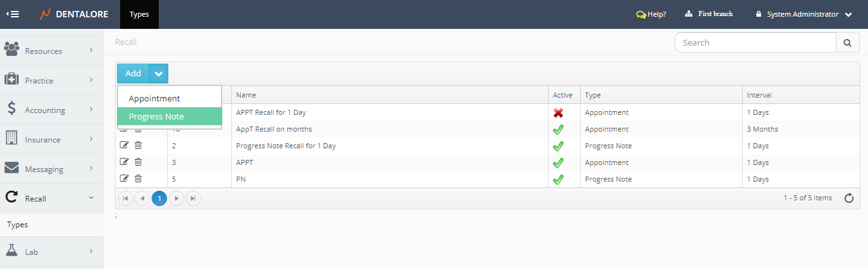Select Progress Note from the Add menu

pos(156,116)
